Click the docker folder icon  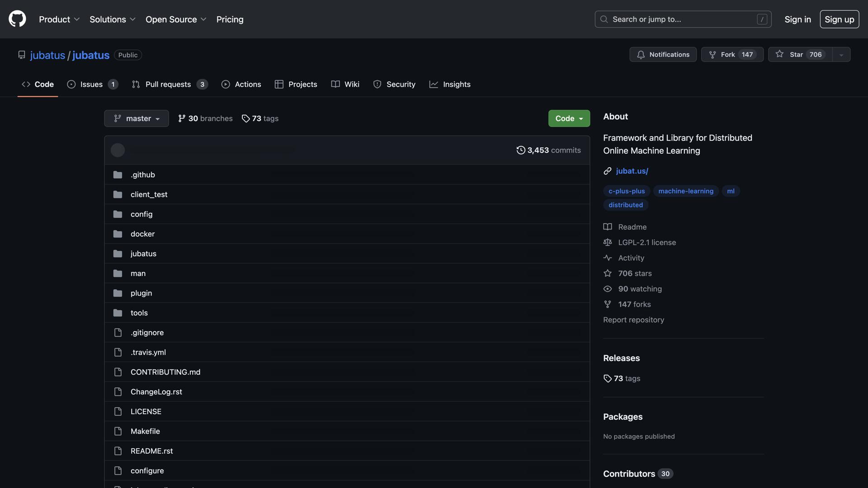point(118,234)
